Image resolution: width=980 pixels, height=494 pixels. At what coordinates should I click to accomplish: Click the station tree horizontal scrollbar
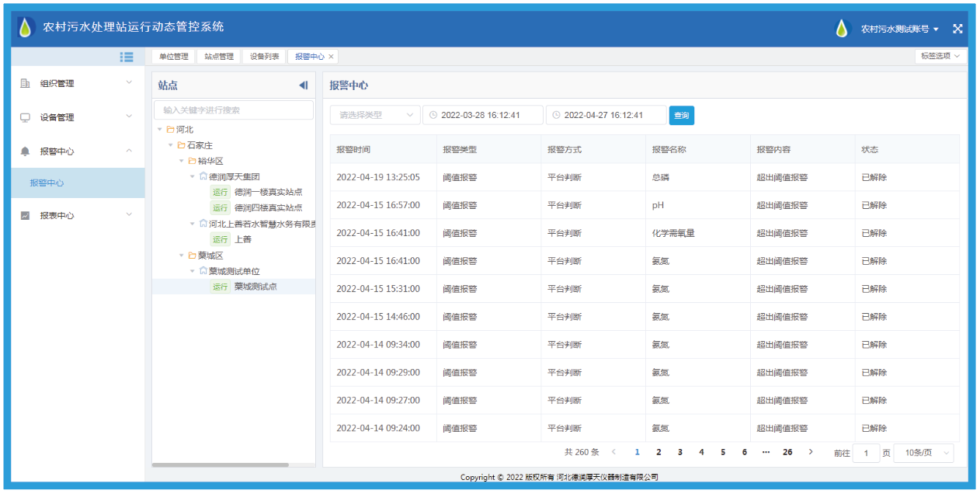[x=221, y=464]
